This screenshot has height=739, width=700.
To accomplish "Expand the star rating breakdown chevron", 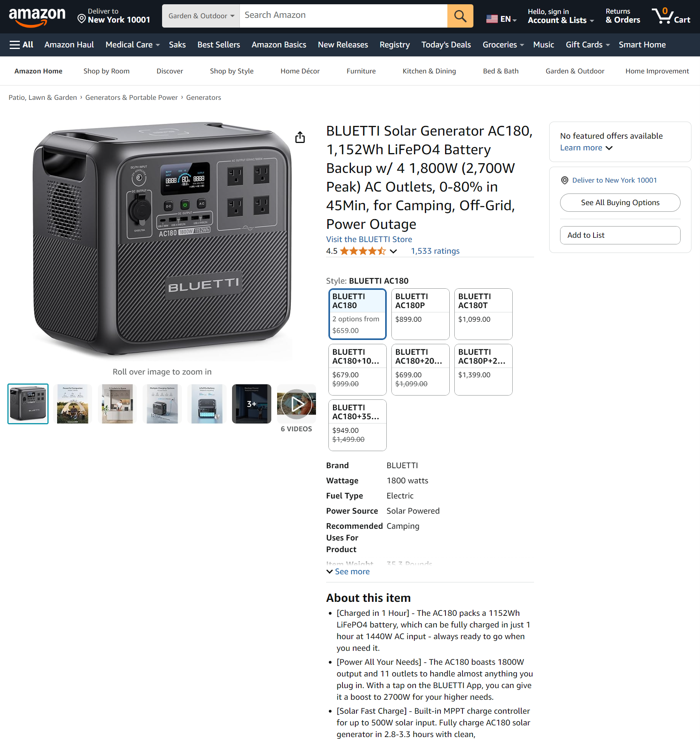I will (x=393, y=251).
